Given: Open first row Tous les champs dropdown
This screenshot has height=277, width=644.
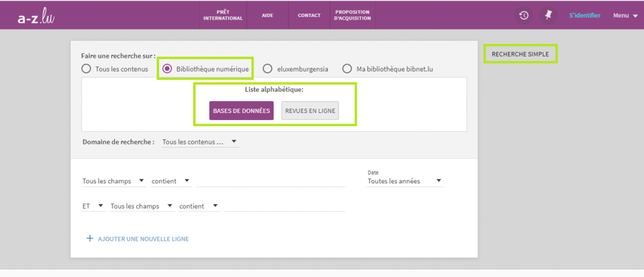Looking at the screenshot, I should [x=114, y=181].
